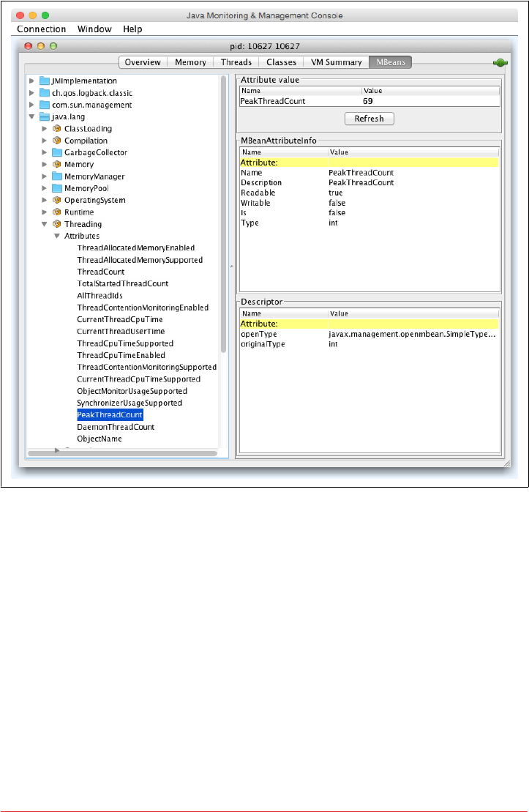Expand the MemoryPool node

[x=44, y=188]
